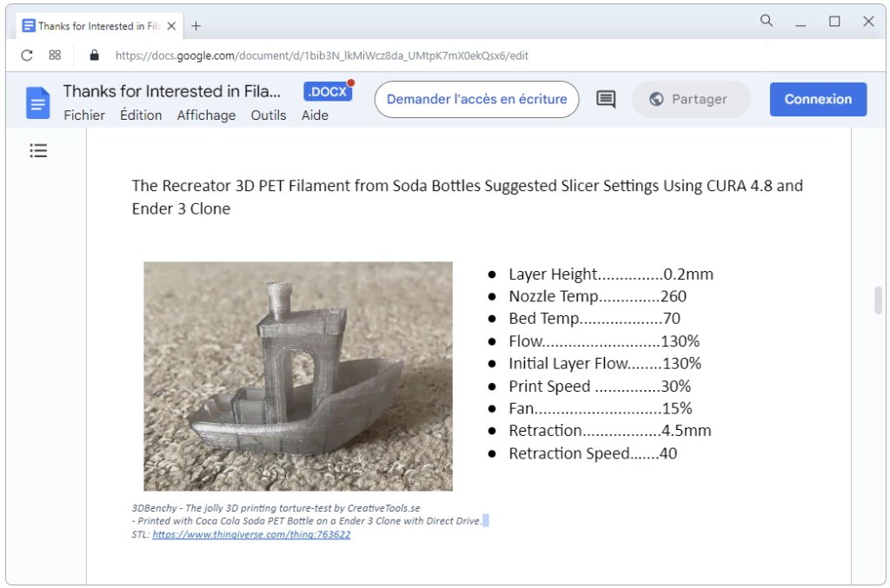890x588 pixels.
Task: Click the site security padlock icon
Action: pos(95,55)
